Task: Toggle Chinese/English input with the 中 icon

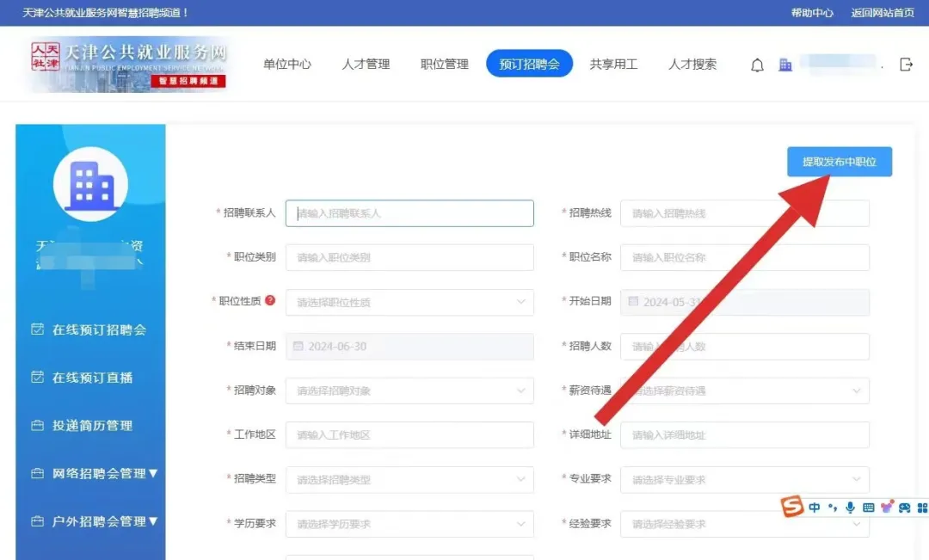Action: click(815, 508)
